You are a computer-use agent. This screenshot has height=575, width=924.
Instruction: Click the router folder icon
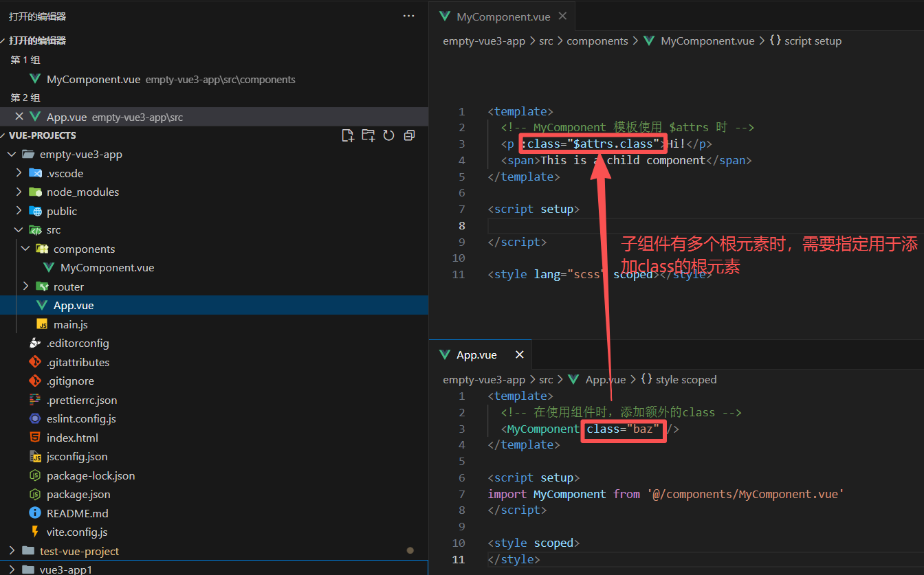click(42, 286)
